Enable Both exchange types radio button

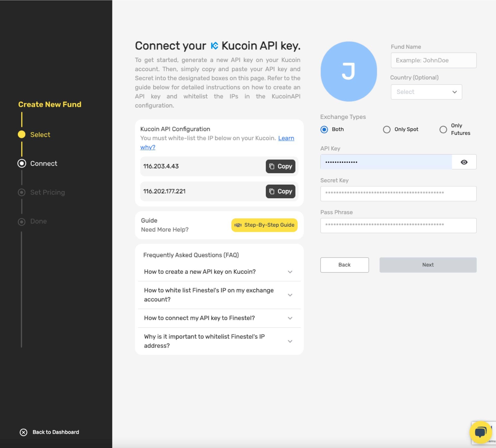324,129
